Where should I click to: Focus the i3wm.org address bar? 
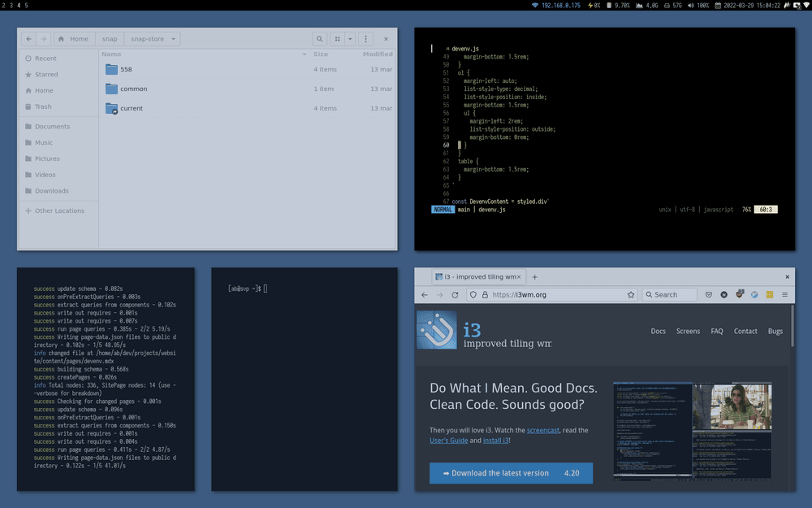click(x=554, y=295)
